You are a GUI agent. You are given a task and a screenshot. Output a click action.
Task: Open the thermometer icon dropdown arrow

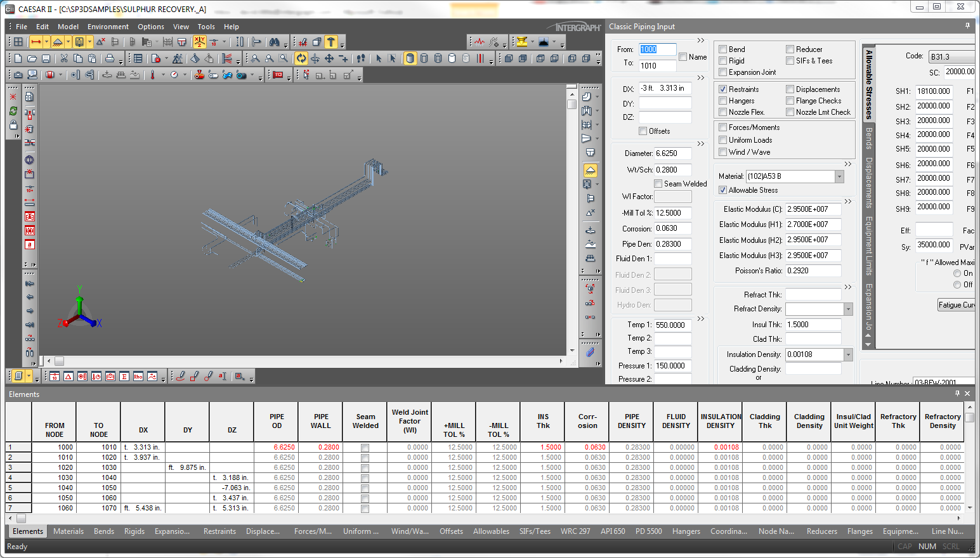click(162, 75)
